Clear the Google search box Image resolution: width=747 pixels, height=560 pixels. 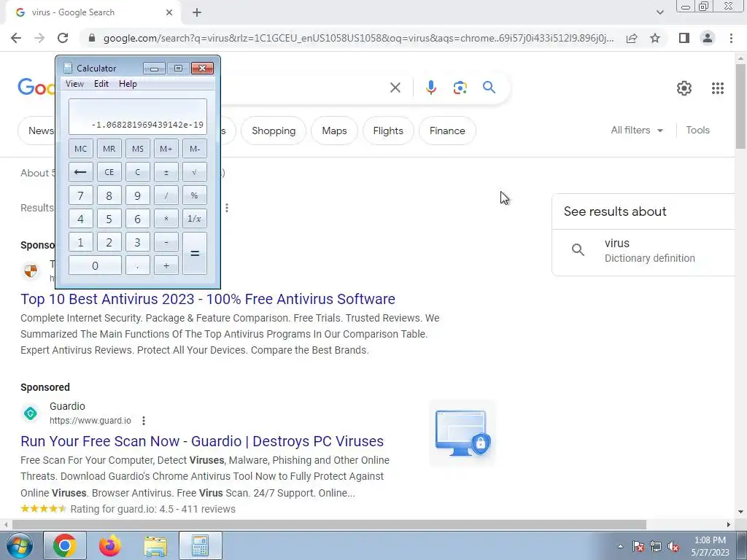click(x=395, y=87)
